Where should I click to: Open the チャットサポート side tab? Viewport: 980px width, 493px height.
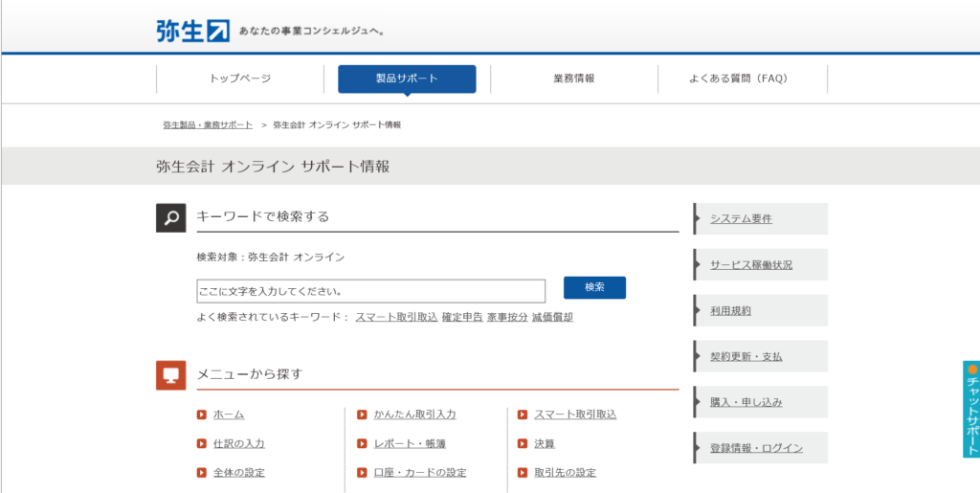click(x=971, y=410)
